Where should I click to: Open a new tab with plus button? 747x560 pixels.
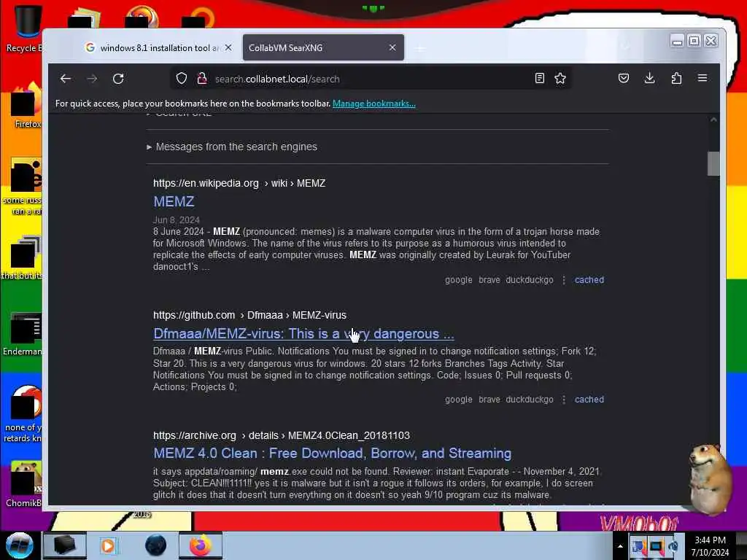coord(419,48)
